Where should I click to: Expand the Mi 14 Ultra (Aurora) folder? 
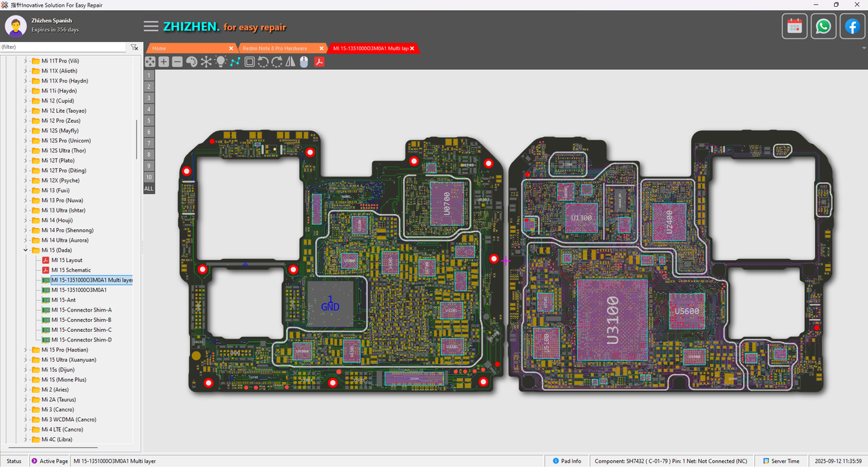pyautogui.click(x=26, y=240)
